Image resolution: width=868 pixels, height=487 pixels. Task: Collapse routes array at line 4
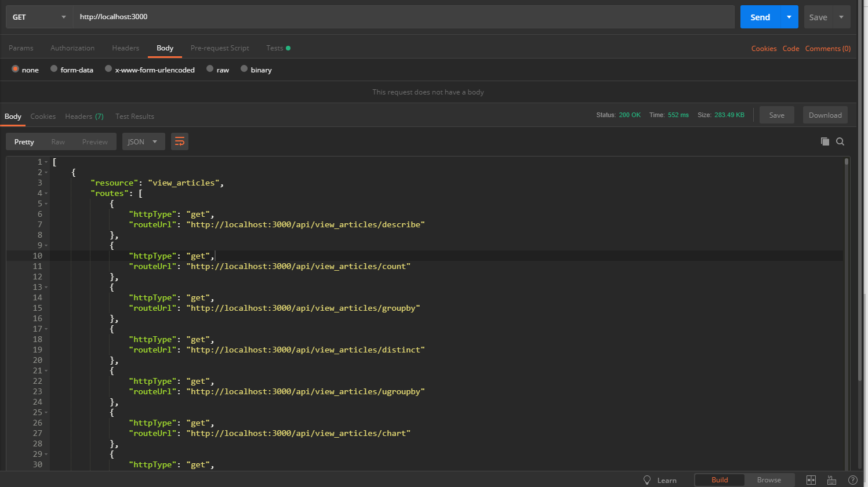pos(46,194)
